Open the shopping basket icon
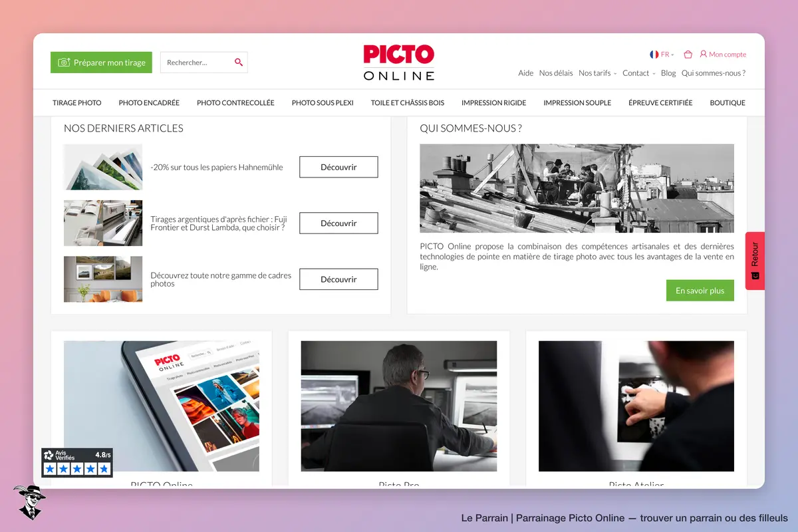Image resolution: width=798 pixels, height=532 pixels. pyautogui.click(x=688, y=55)
